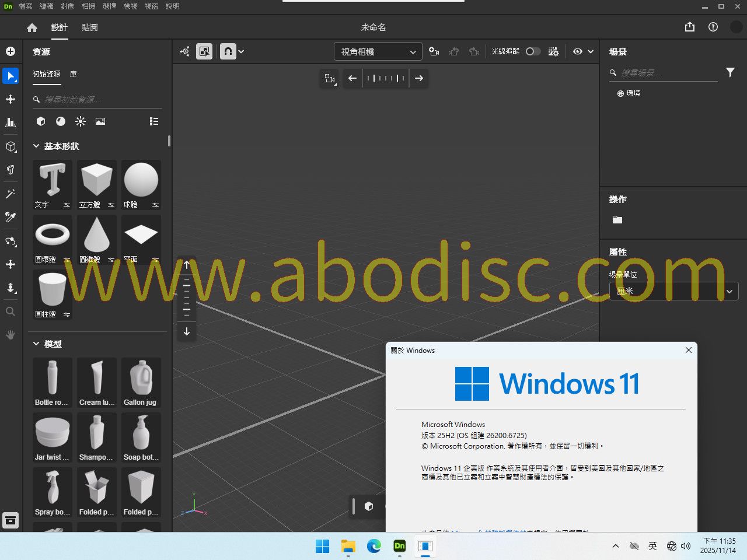747x560 pixels.
Task: Select the magic wand tool
Action: [11, 194]
